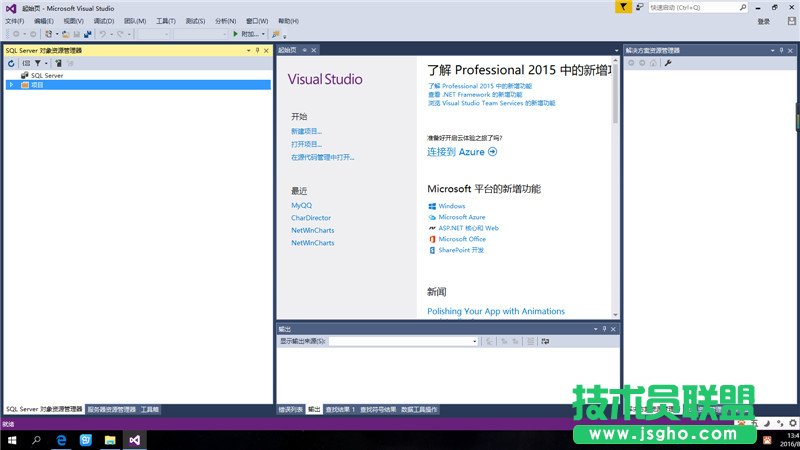Click the find in files toolbar icon
800x450 pixels.
[x=276, y=34]
